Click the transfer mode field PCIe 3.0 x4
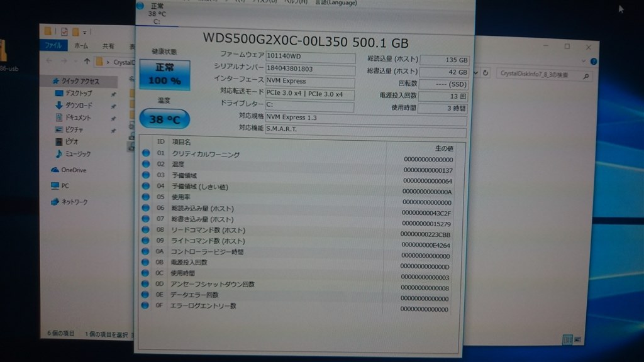Screen dimensions: 644x362 (x=310, y=94)
